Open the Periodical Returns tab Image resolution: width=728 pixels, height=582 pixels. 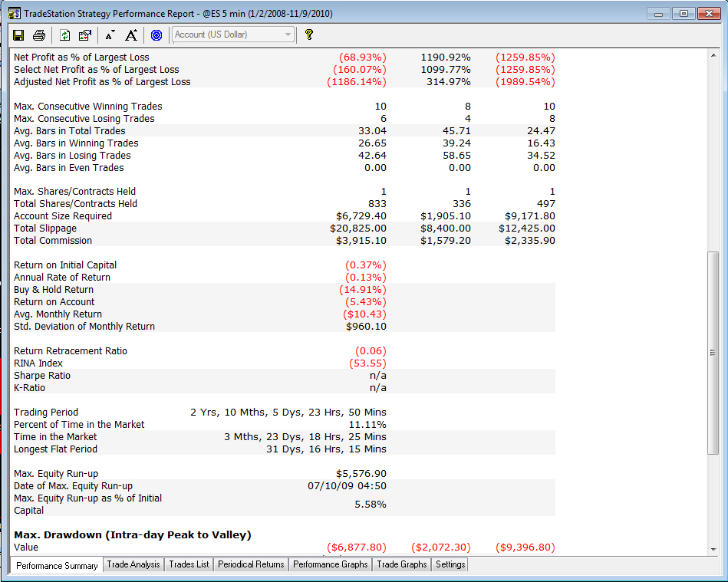[251, 564]
